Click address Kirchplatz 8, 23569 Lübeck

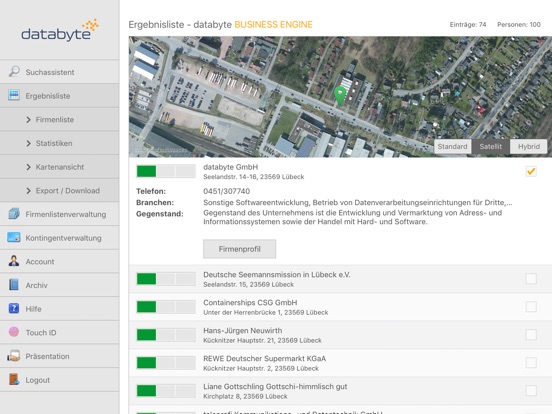coord(245,396)
